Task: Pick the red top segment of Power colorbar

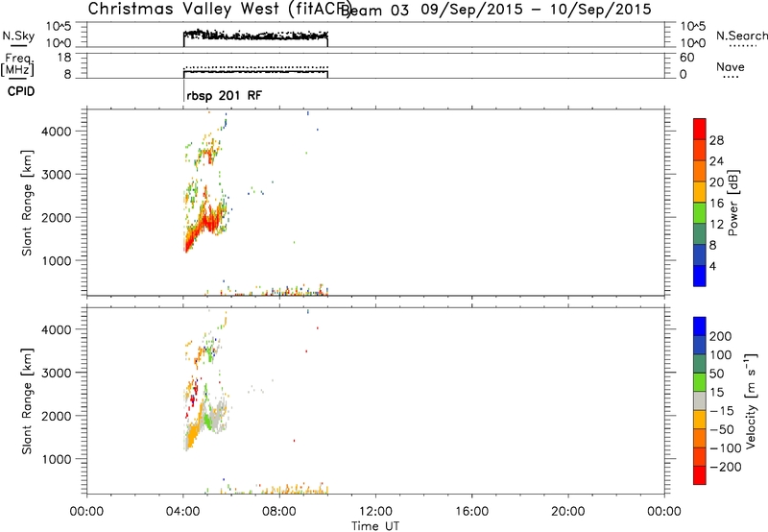Action: [x=700, y=129]
